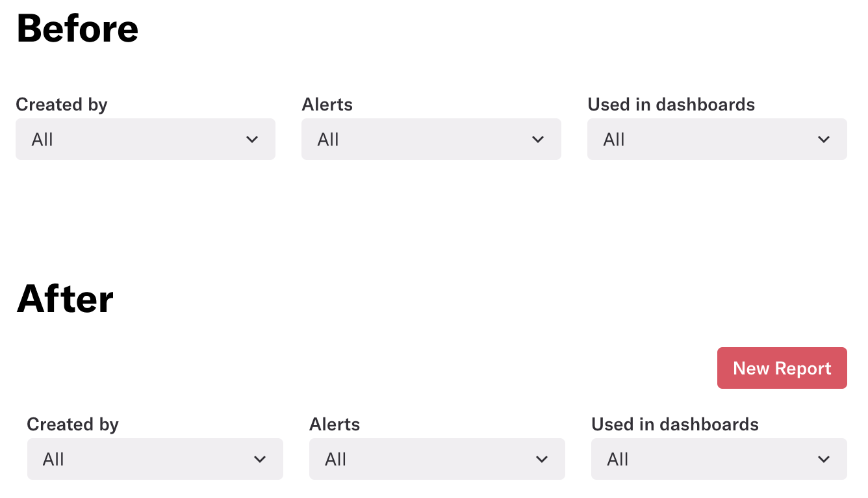Click chevron arrow of Before's Alerts select

pyautogui.click(x=538, y=139)
